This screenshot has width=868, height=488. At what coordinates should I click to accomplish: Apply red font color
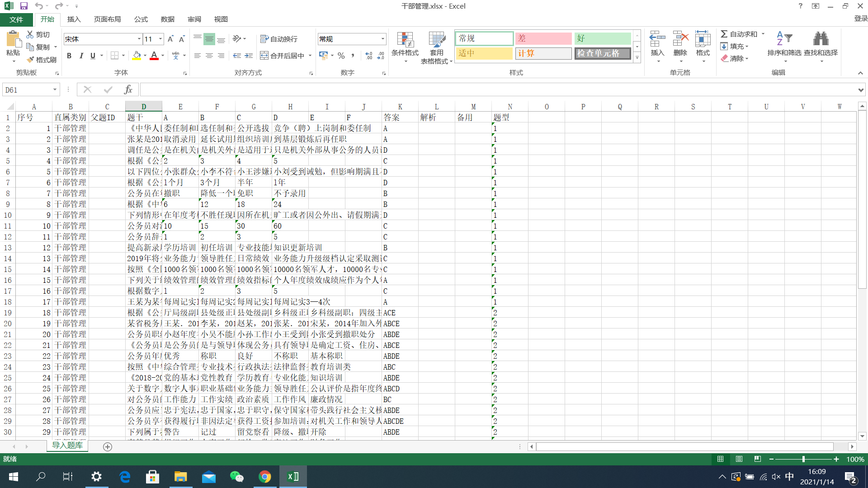click(x=154, y=56)
